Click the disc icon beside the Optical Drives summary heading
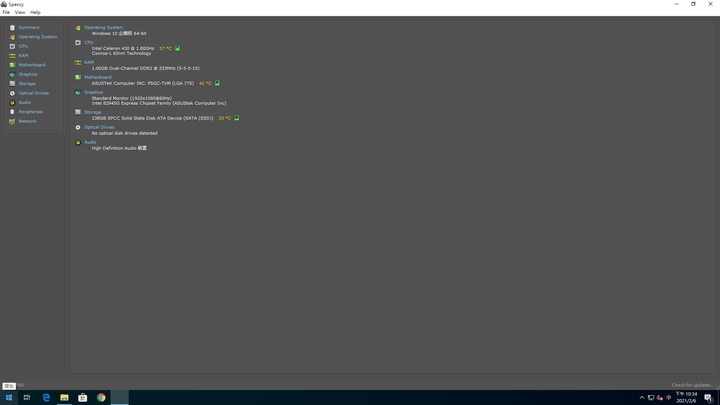This screenshot has width=720, height=405. tap(78, 127)
